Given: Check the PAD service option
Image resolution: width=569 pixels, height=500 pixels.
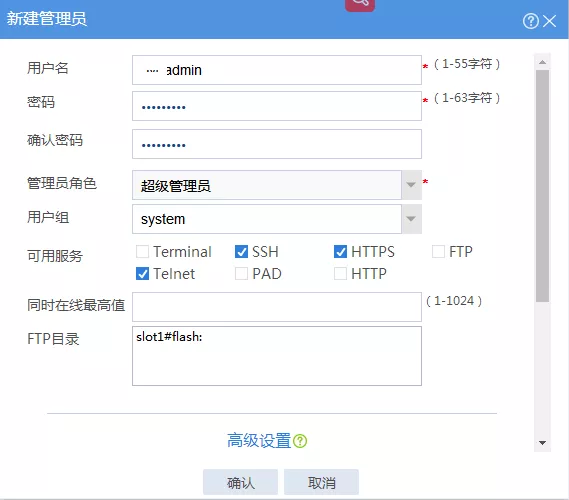Looking at the screenshot, I should click(x=241, y=274).
